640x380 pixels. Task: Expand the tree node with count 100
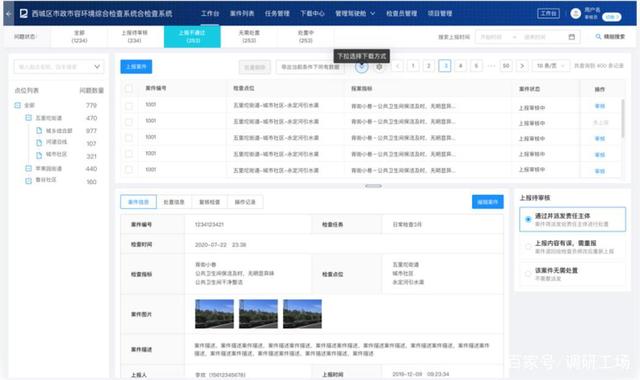[28, 181]
